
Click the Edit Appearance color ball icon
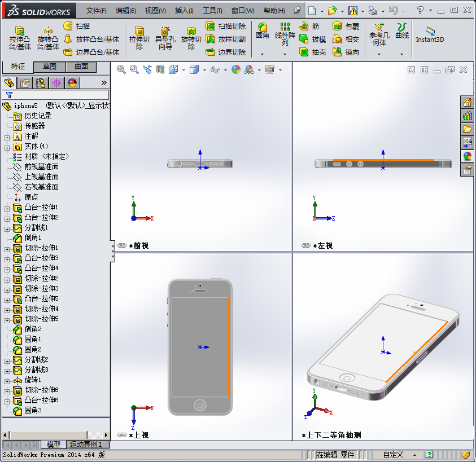(x=236, y=70)
